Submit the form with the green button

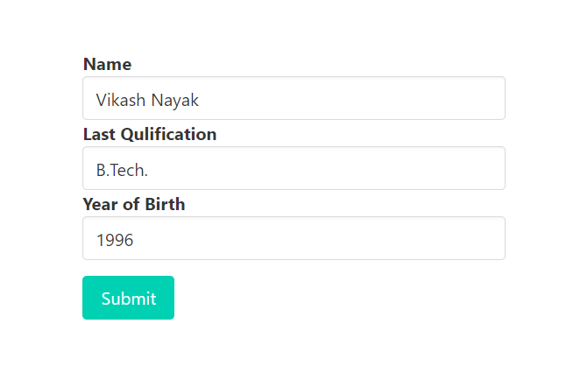tap(128, 298)
